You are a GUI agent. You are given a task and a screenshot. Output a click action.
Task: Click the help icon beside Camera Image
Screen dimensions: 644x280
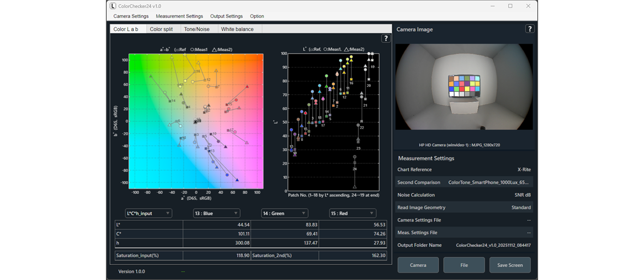pyautogui.click(x=530, y=29)
